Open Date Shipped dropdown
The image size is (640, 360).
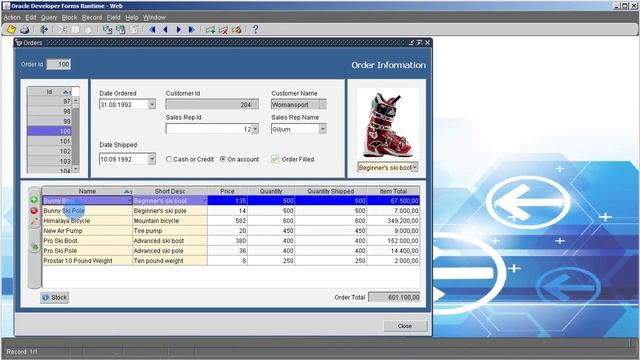click(x=152, y=159)
